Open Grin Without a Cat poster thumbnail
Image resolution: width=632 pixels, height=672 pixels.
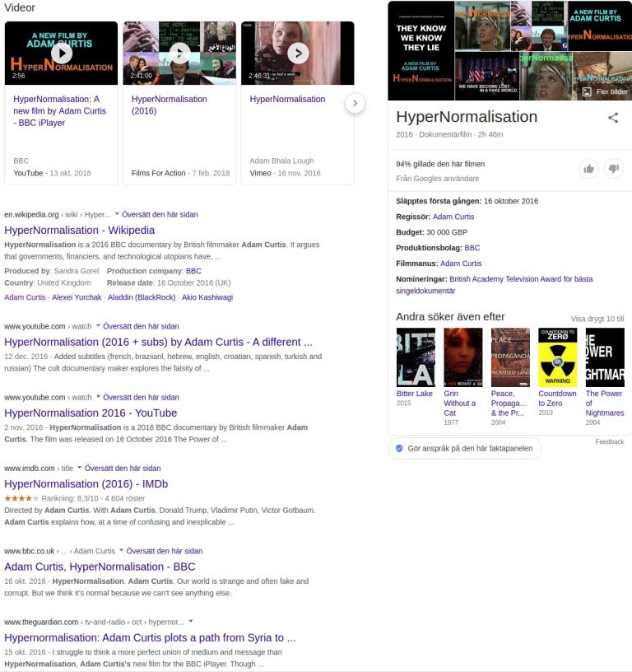pyautogui.click(x=462, y=357)
